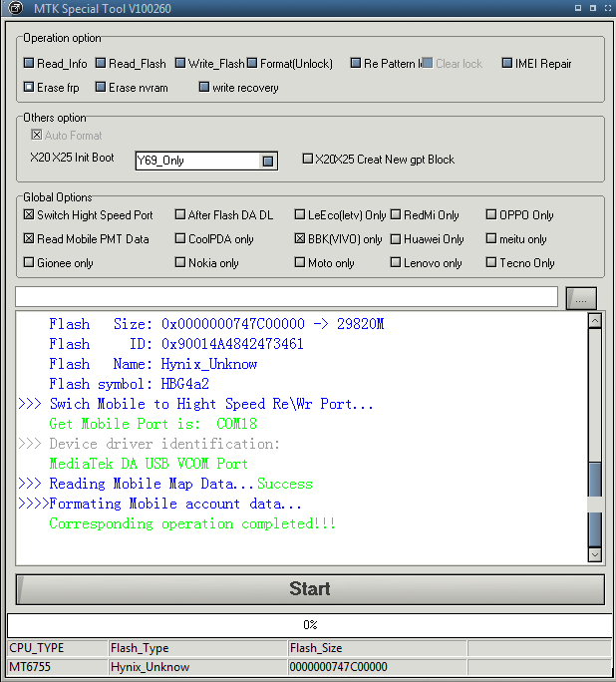Click the 'MediaTek DA USB VCOM Port' line
Screen dimensions: 616x682
[149, 464]
